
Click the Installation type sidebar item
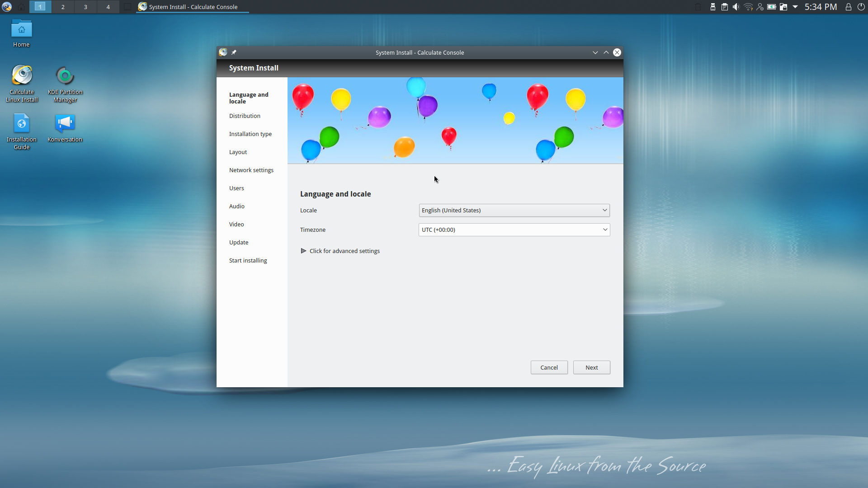click(250, 133)
